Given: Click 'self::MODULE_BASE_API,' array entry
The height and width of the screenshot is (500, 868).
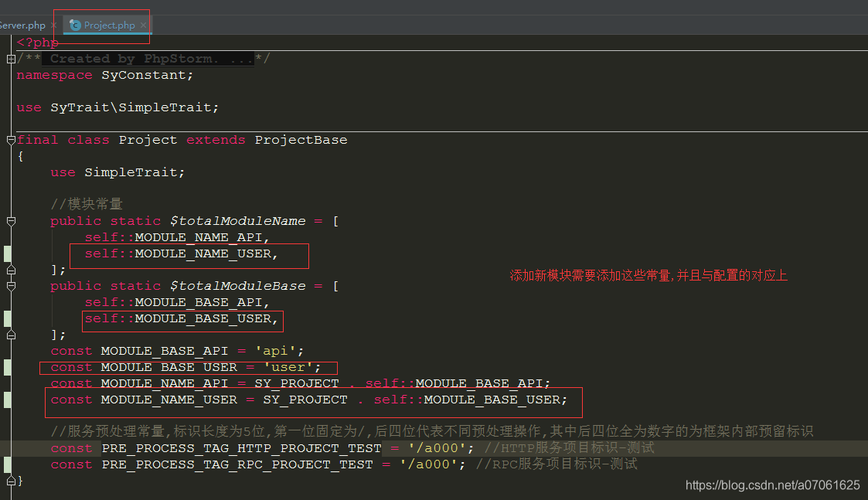Looking at the screenshot, I should pyautogui.click(x=176, y=303).
